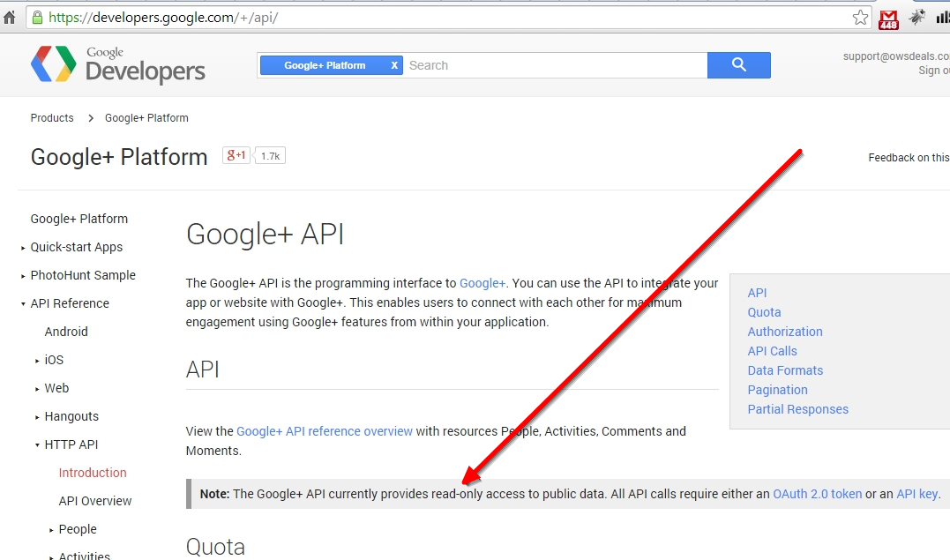This screenshot has width=950, height=560.
Task: Expand the People sidebar item
Action: coord(51,530)
